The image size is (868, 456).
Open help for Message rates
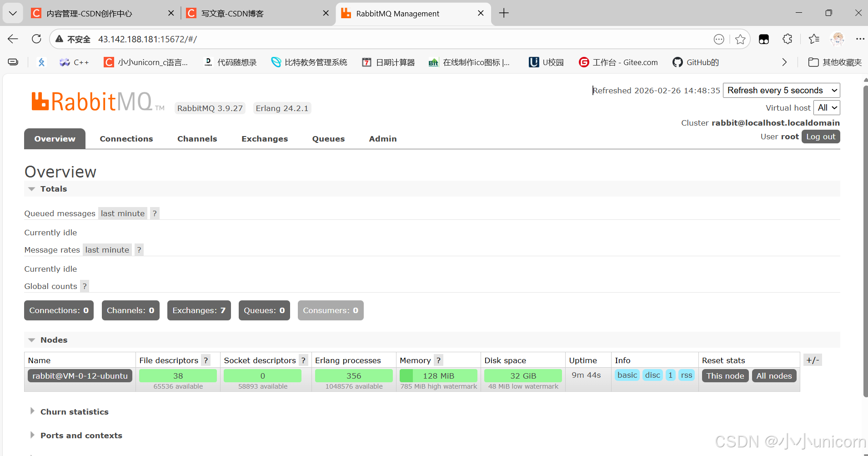tap(139, 250)
